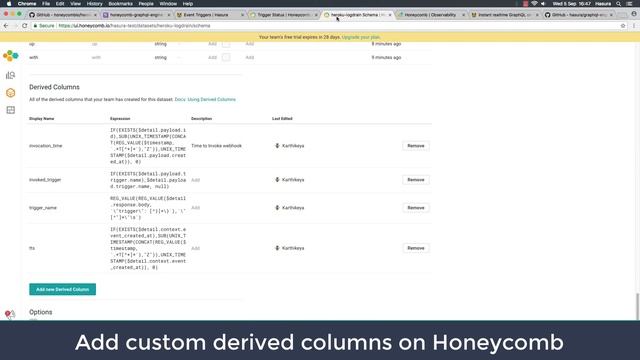
Task: Click the invocation_time expression text
Action: [148, 146]
